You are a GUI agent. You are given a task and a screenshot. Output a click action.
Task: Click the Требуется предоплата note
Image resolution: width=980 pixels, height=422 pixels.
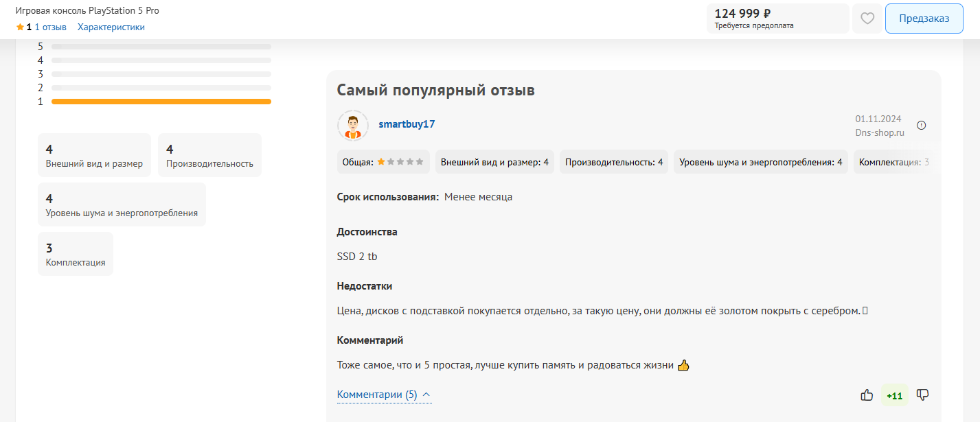click(754, 25)
